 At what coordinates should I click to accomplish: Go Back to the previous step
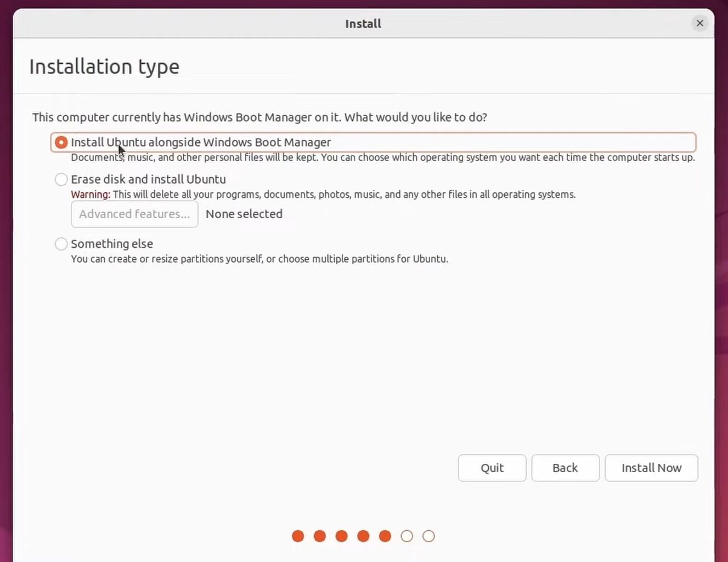[x=565, y=468]
